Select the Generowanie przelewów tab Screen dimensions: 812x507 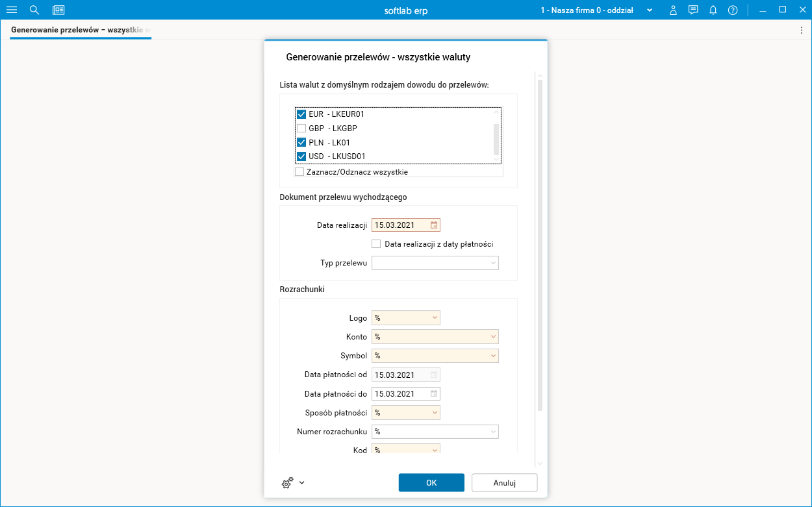[x=81, y=30]
